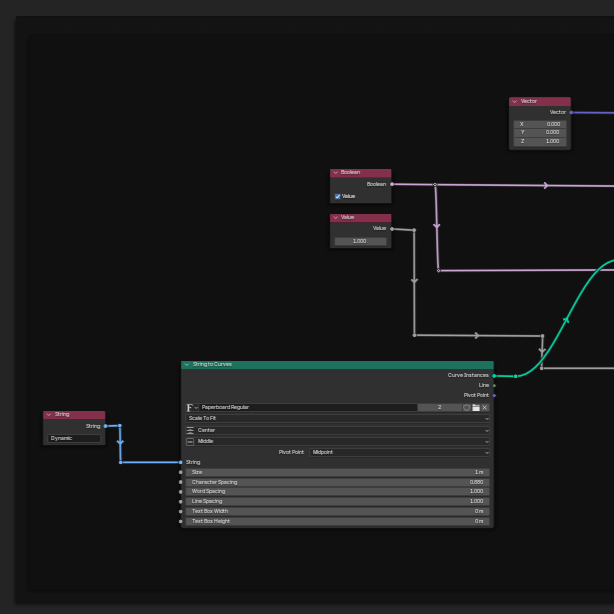
Task: Toggle the Boolean node Value checkbox
Action: 338,196
